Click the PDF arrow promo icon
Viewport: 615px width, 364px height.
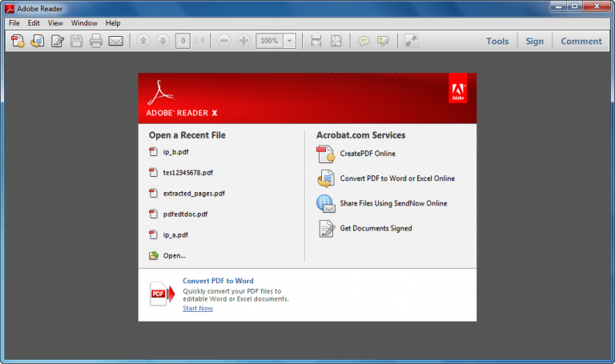tap(163, 294)
